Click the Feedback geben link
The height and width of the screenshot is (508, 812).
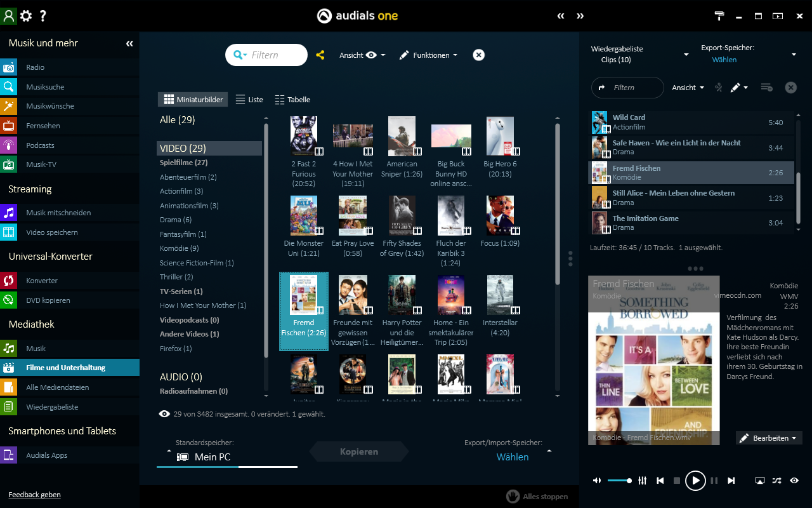(35, 495)
